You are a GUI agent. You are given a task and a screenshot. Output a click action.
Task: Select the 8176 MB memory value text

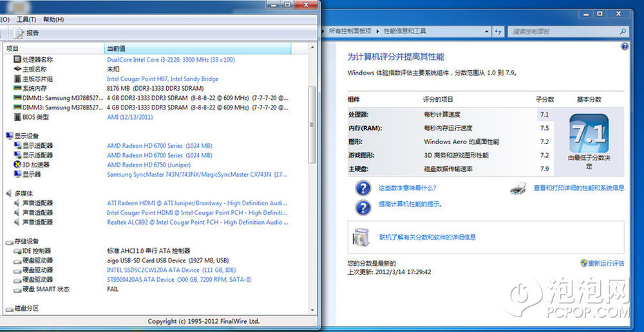pos(155,88)
